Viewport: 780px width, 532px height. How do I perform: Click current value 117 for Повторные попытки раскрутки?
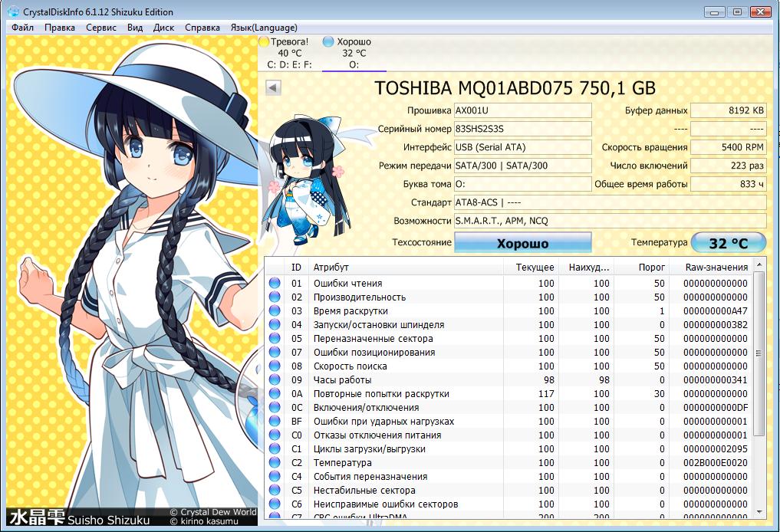click(x=546, y=393)
